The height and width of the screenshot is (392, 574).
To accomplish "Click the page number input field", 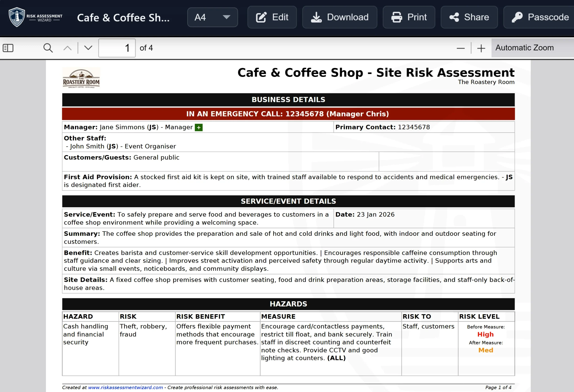I will [117, 48].
